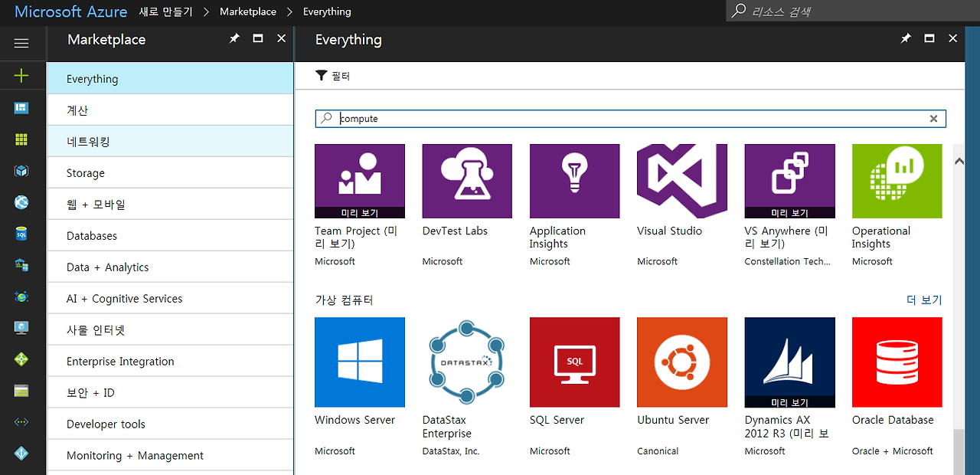Select the Enterprise Integration category
This screenshot has width=980, height=475.
pos(170,362)
